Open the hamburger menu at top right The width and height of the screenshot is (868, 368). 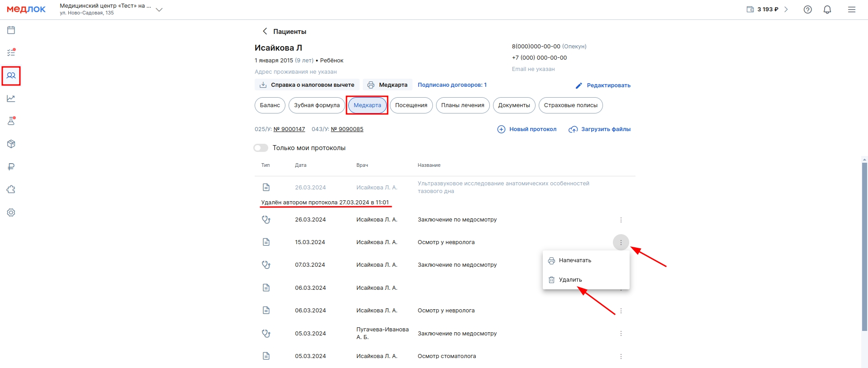[x=851, y=9]
